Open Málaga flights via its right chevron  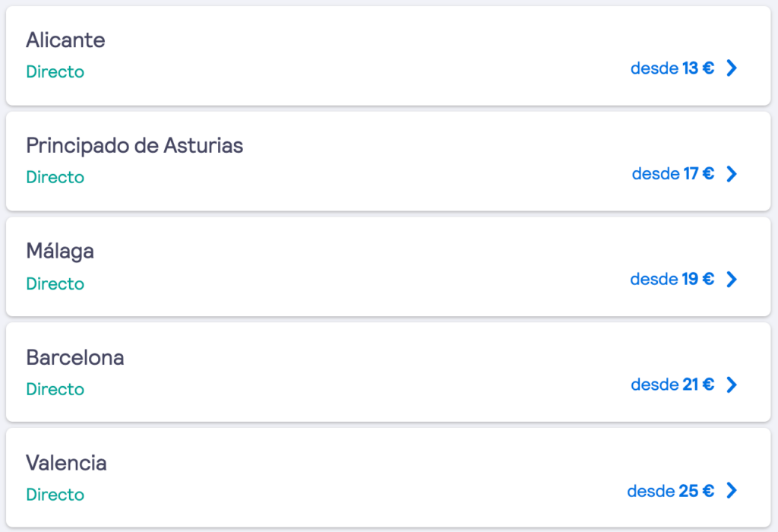coord(732,280)
